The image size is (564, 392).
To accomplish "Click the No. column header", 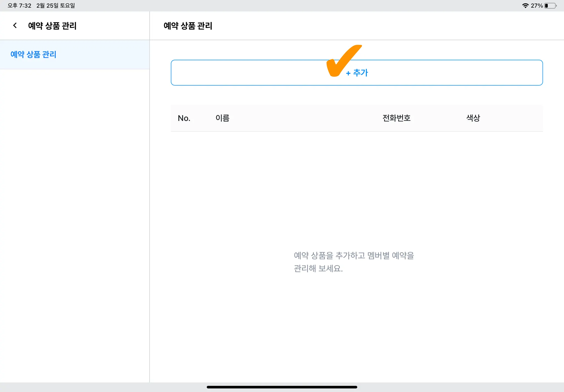I will tap(184, 118).
